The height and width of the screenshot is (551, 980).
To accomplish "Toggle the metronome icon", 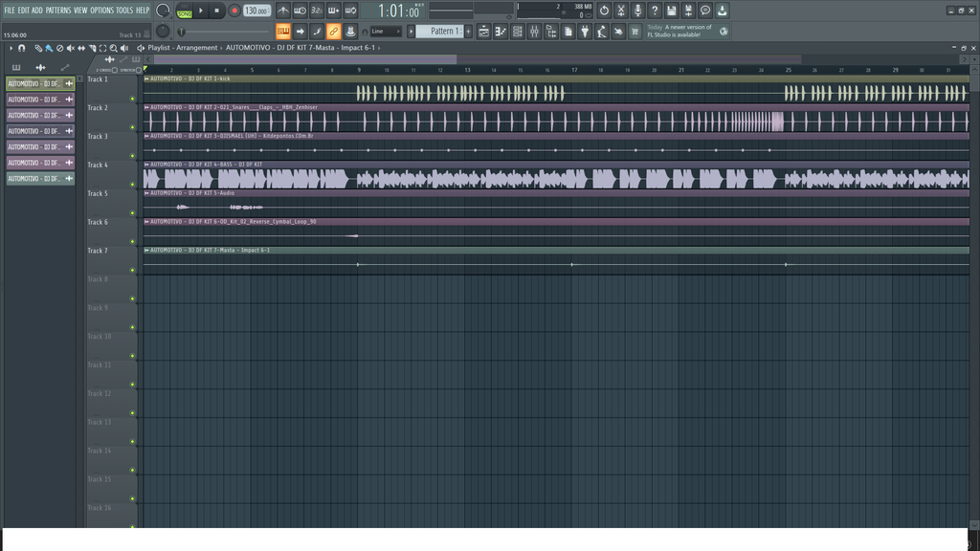I will pyautogui.click(x=283, y=11).
